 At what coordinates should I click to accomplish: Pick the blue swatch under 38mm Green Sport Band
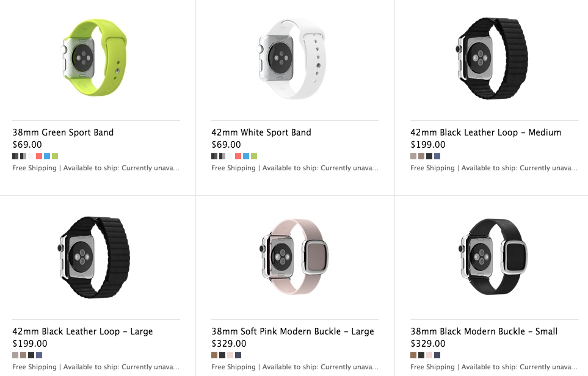(x=47, y=156)
